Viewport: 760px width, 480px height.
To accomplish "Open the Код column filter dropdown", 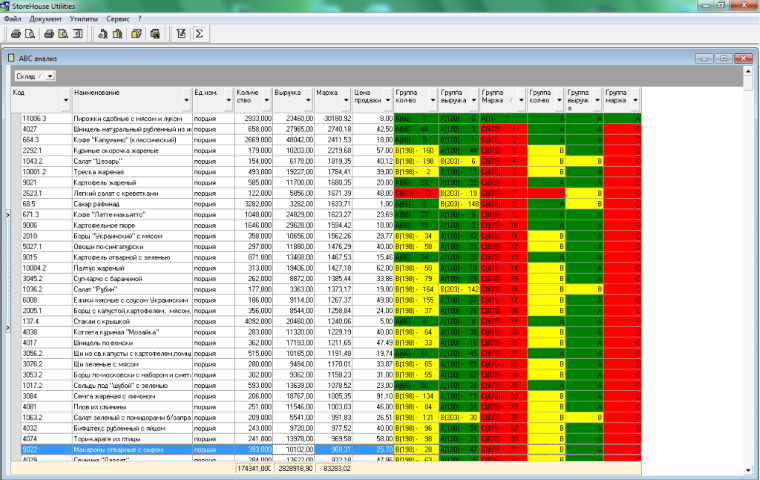I will tap(65, 98).
